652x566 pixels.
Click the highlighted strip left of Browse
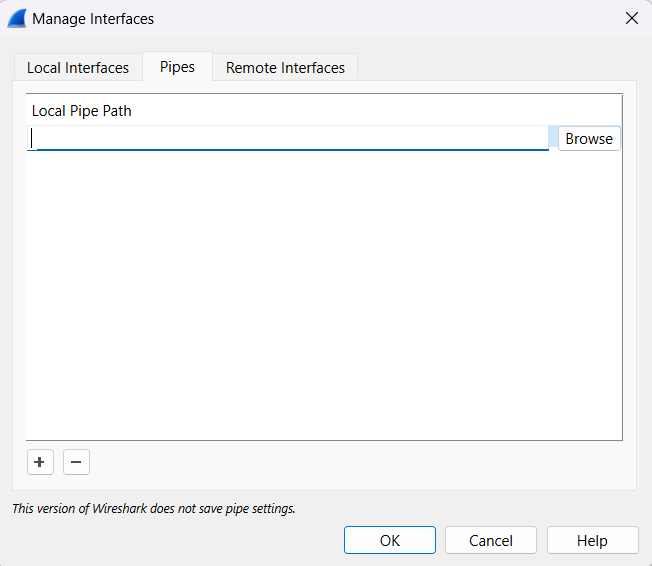(553, 139)
